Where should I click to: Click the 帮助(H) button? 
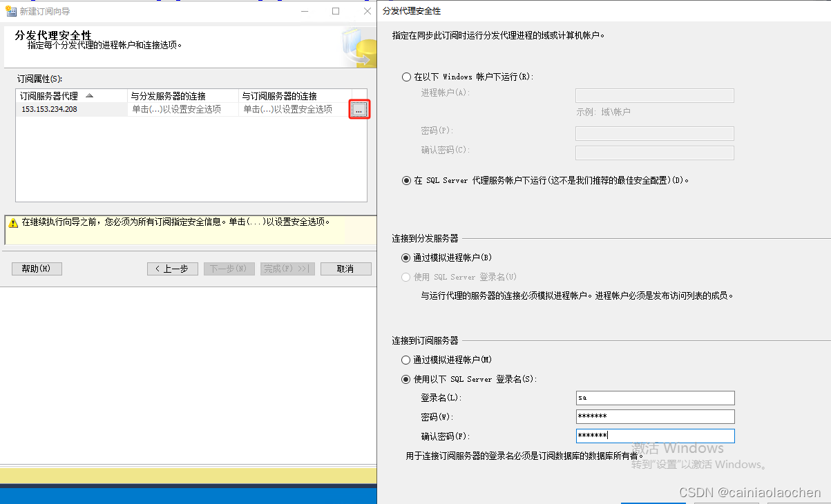tap(37, 269)
